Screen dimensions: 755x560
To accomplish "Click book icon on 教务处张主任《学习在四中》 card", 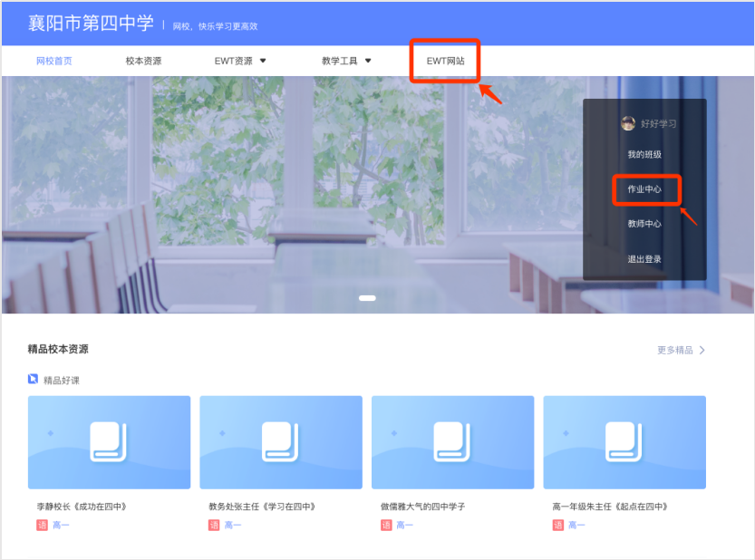I will 281,440.
